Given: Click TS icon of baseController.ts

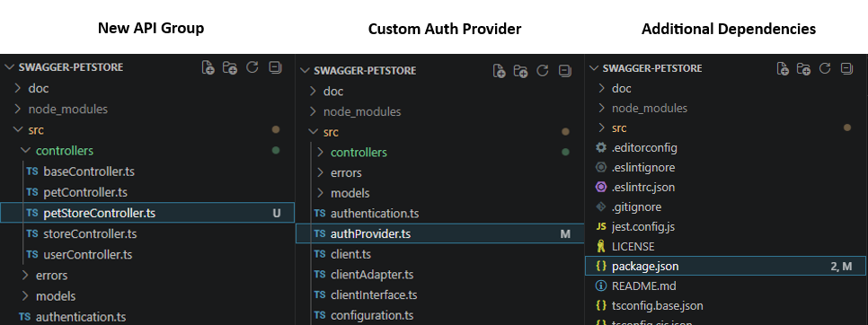Looking at the screenshot, I should point(32,171).
